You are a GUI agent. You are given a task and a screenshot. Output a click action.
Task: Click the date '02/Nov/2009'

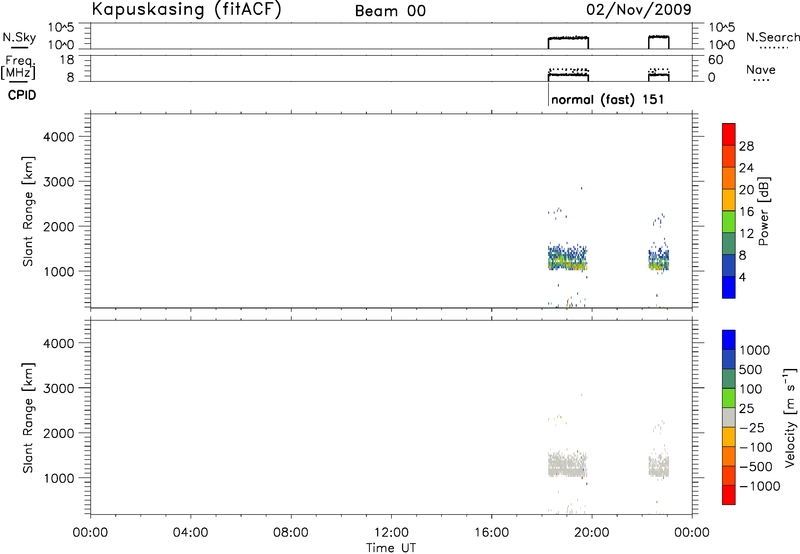point(639,10)
